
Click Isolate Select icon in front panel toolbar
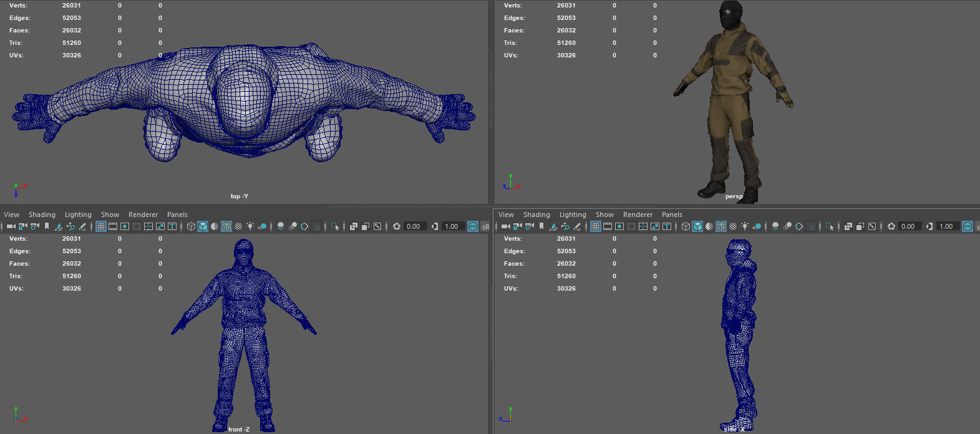[x=335, y=226]
